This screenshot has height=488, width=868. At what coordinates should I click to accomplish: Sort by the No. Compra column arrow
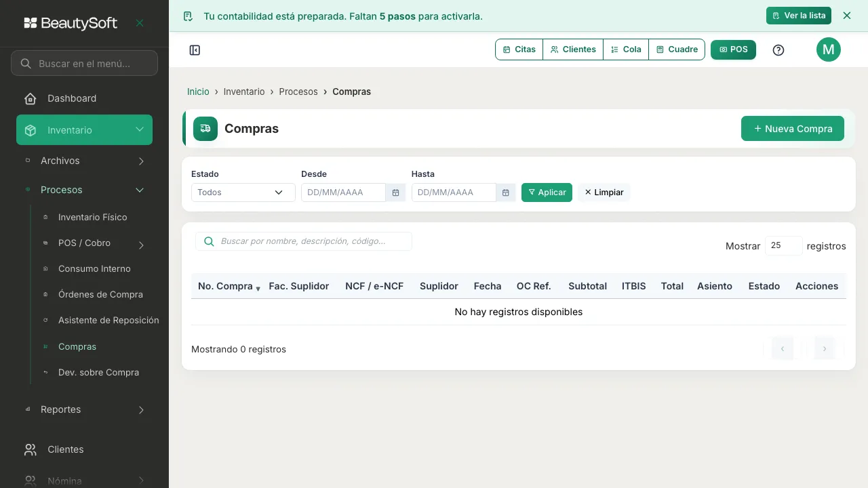coord(258,289)
